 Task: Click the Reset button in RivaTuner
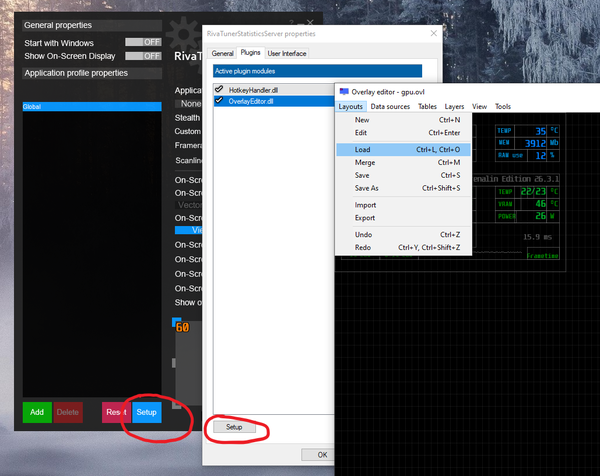pos(116,412)
